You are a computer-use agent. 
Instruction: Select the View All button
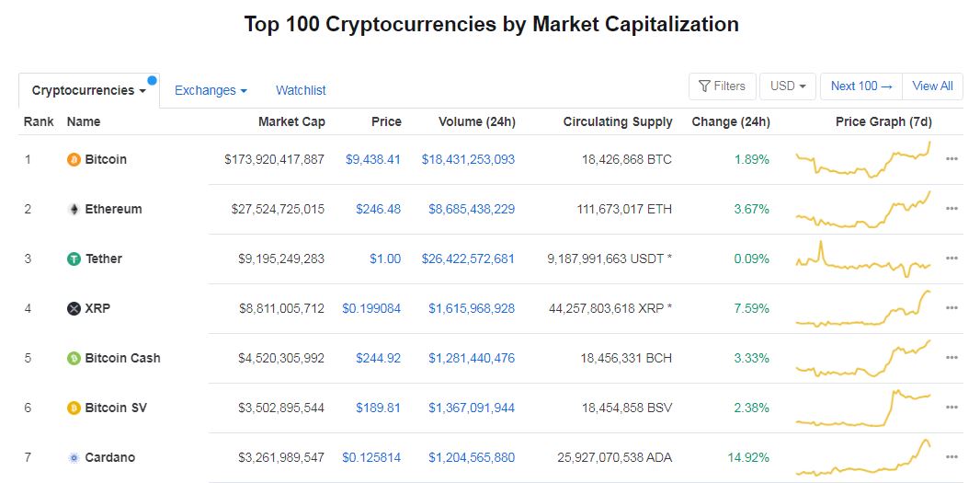tap(932, 86)
